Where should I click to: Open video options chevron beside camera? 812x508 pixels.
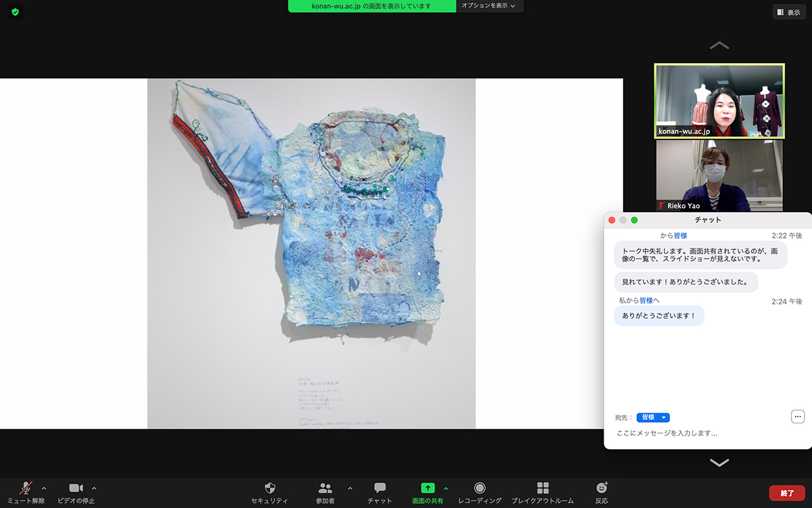click(x=94, y=488)
